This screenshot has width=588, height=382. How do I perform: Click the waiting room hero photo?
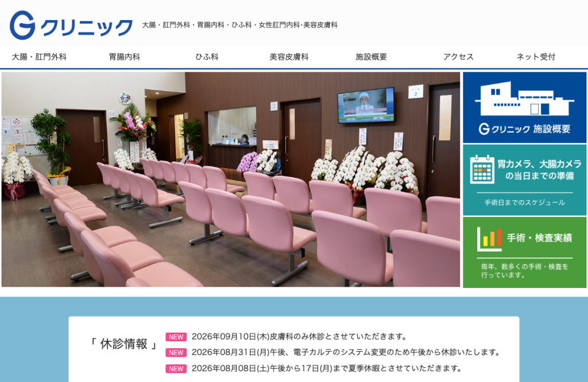[231, 180]
